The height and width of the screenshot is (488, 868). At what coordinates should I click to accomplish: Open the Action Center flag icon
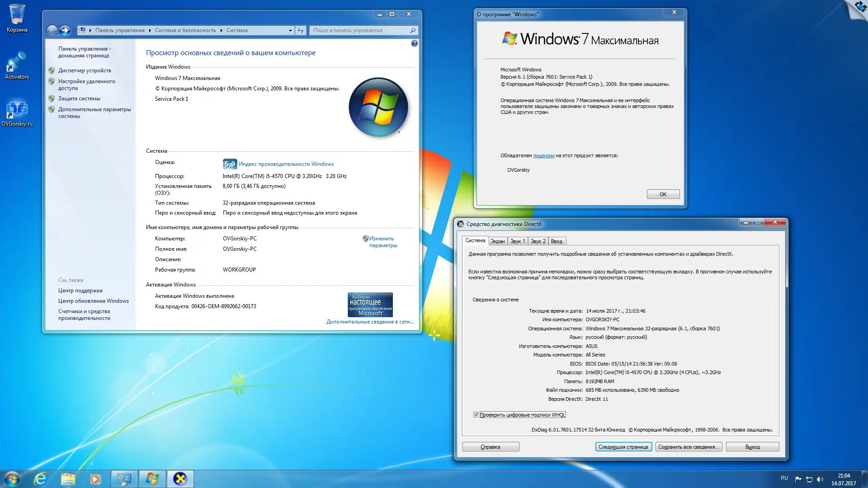[x=798, y=479]
